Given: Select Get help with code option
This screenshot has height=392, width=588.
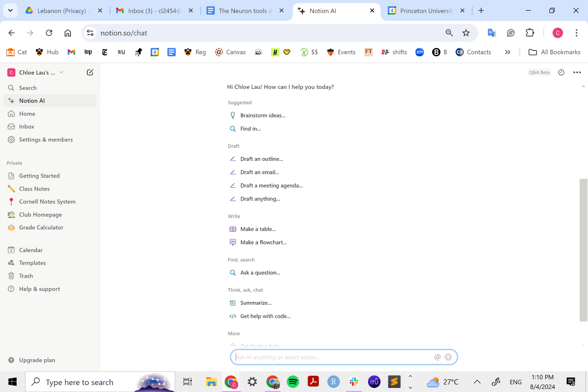Looking at the screenshot, I should [x=260, y=316].
